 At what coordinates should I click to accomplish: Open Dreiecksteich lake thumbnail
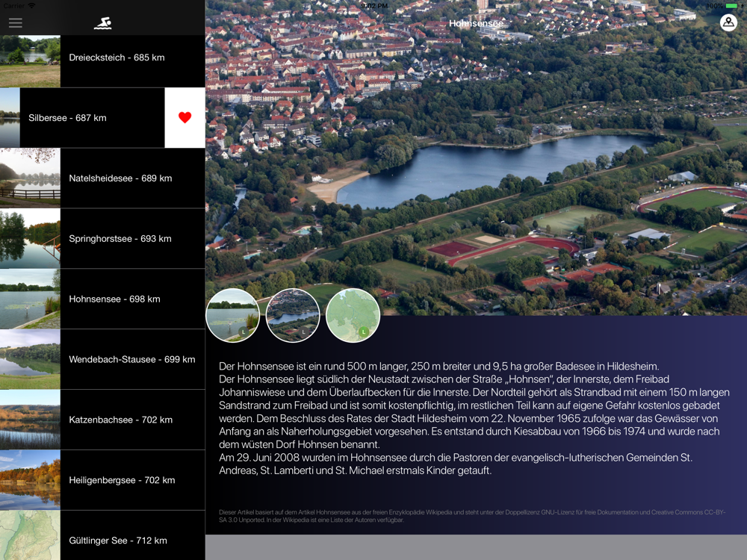(x=30, y=61)
